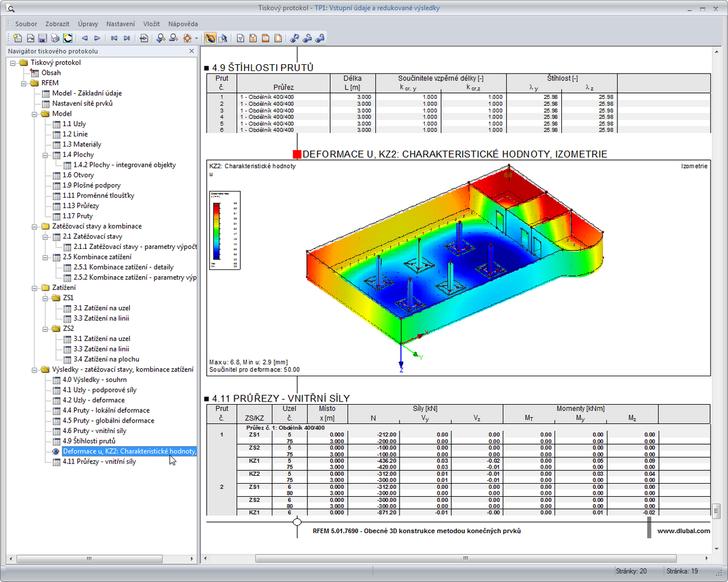The height and width of the screenshot is (582, 728).
Task: Open the Úpravy menu
Action: click(x=88, y=23)
